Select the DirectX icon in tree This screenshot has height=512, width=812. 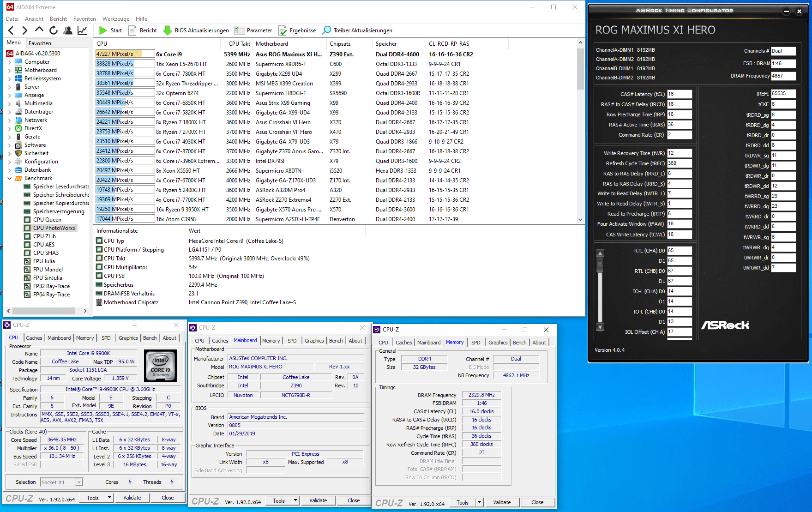[18, 128]
